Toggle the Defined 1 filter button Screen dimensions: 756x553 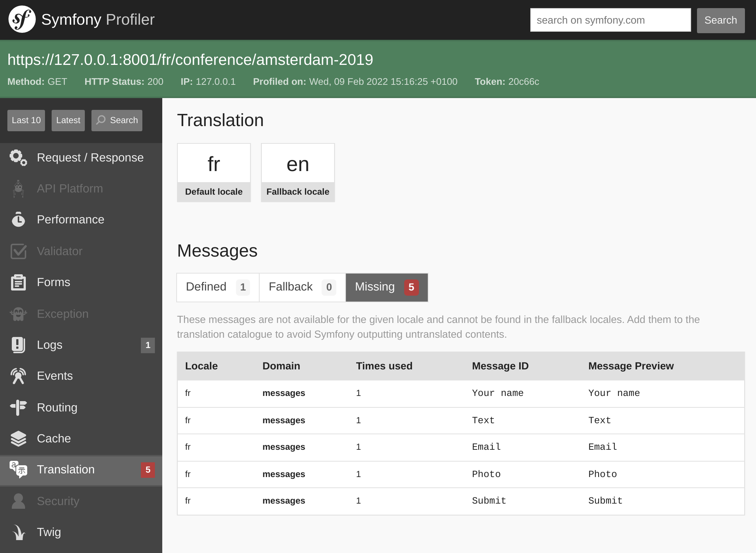[216, 287]
